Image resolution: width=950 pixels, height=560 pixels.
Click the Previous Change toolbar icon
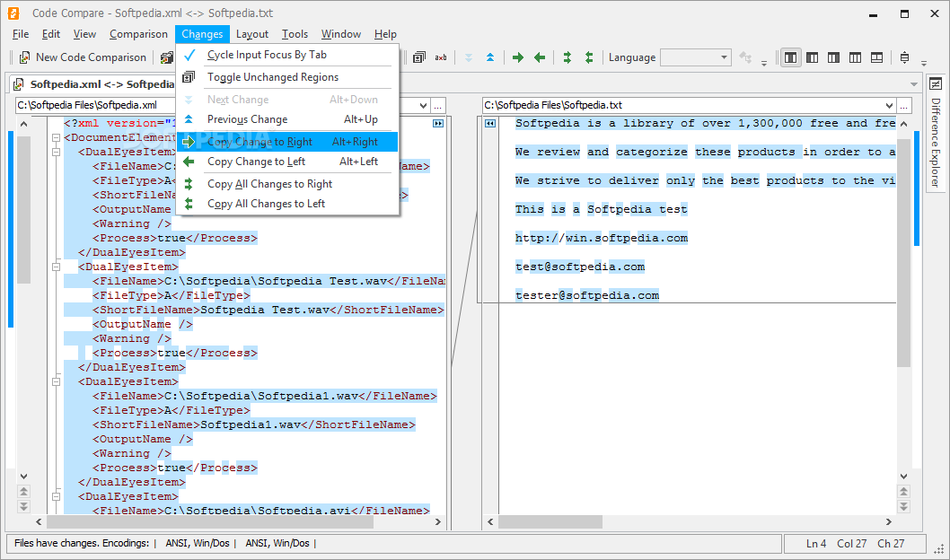coord(489,57)
